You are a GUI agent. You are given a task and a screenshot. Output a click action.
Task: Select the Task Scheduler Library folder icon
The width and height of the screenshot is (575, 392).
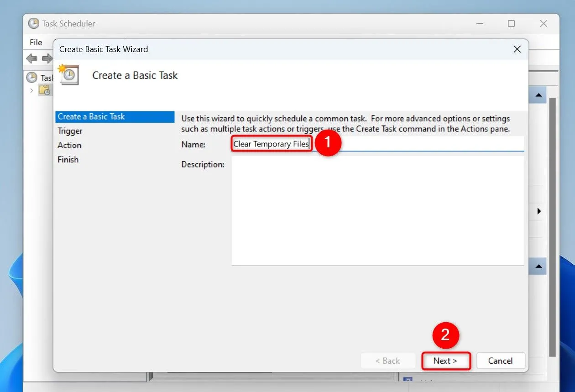click(44, 90)
